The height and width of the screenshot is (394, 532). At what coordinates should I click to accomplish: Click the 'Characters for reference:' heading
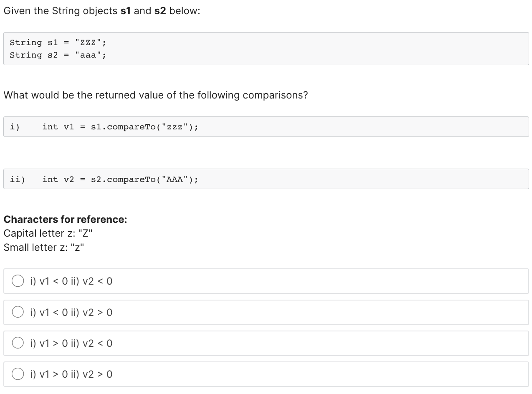click(x=65, y=220)
